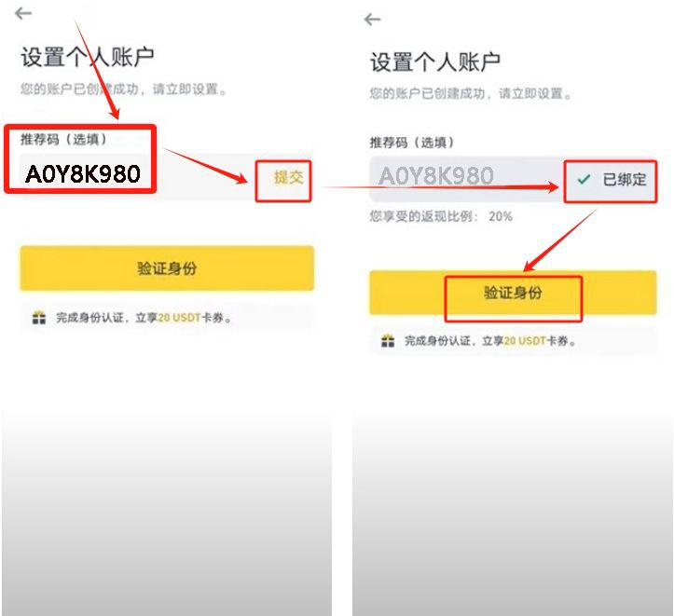Click 已绑定 bound status label
674x616 pixels.
625,179
